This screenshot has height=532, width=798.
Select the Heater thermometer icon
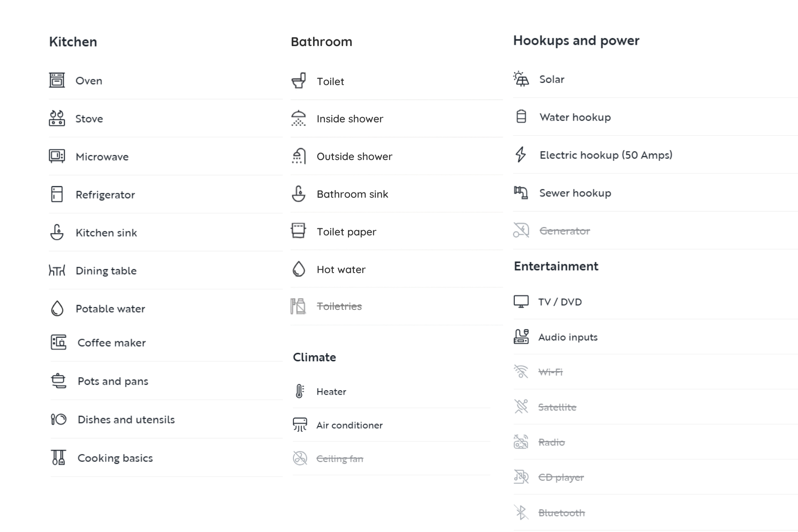pyautogui.click(x=300, y=391)
